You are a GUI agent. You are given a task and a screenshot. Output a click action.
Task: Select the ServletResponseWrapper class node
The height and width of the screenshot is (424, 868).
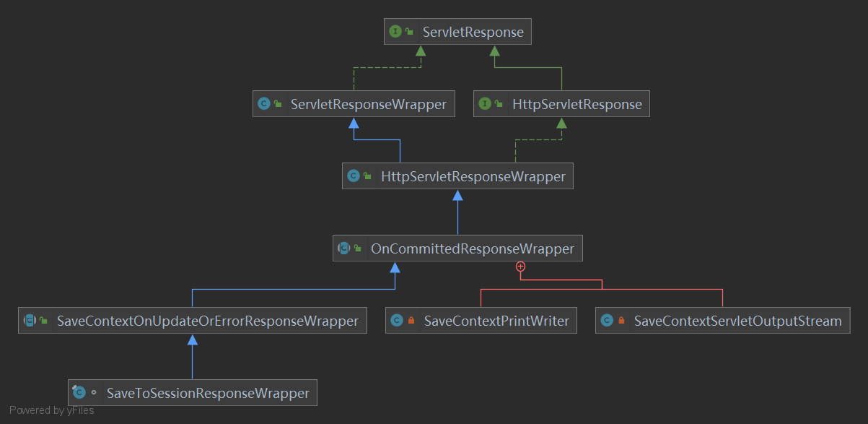354,104
